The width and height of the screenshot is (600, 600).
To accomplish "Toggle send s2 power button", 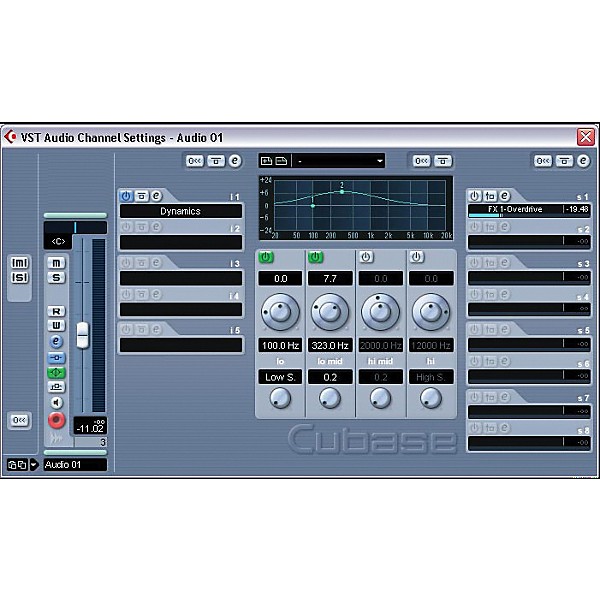I will [x=474, y=227].
